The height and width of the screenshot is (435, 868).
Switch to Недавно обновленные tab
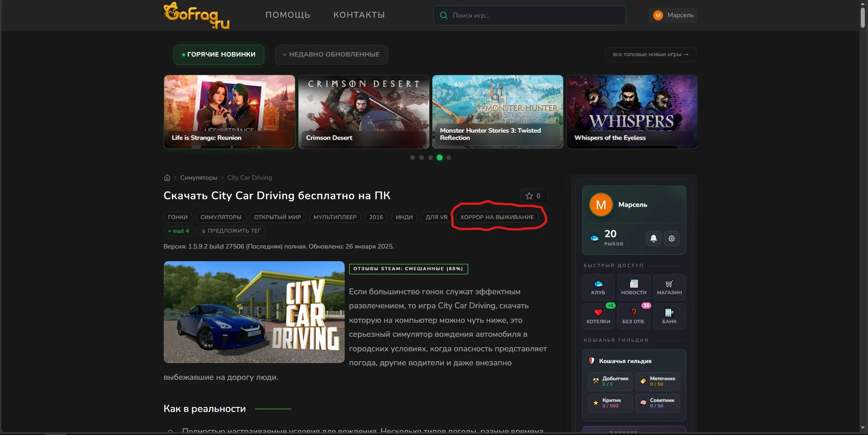click(x=331, y=55)
